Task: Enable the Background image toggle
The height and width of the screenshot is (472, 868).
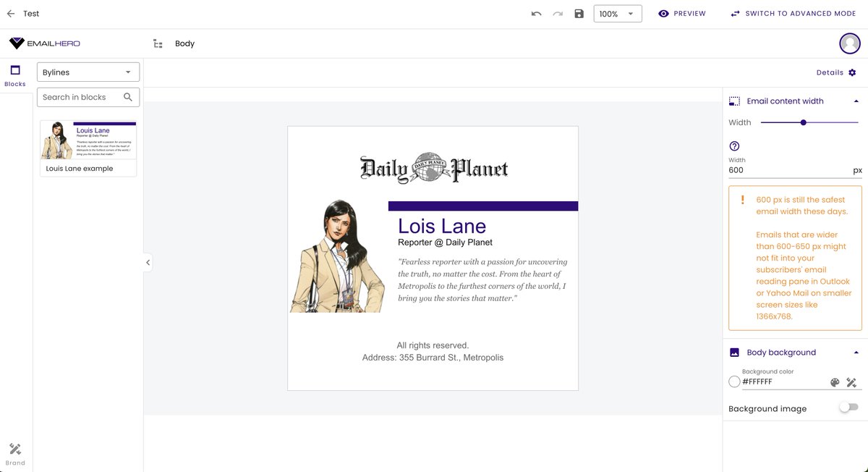Action: click(848, 408)
